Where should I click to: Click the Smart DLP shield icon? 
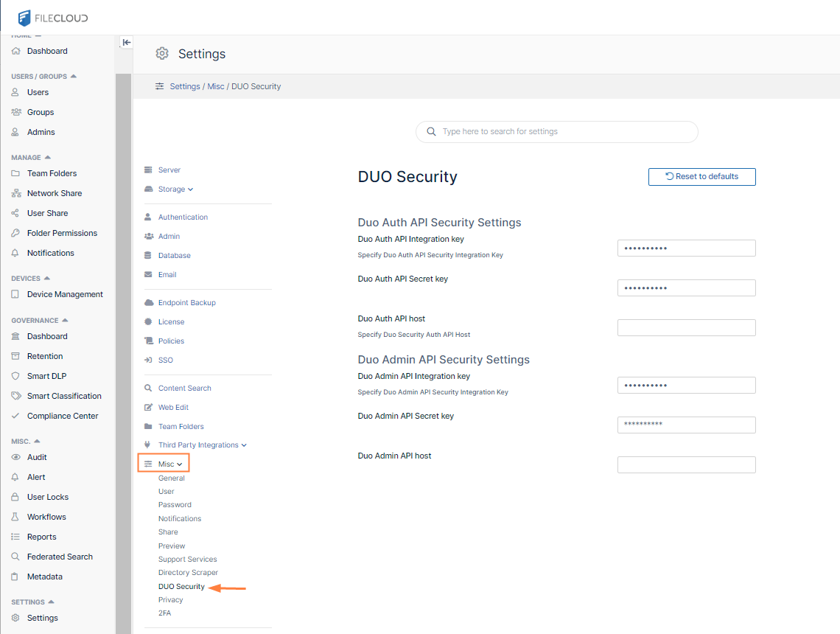coord(15,376)
